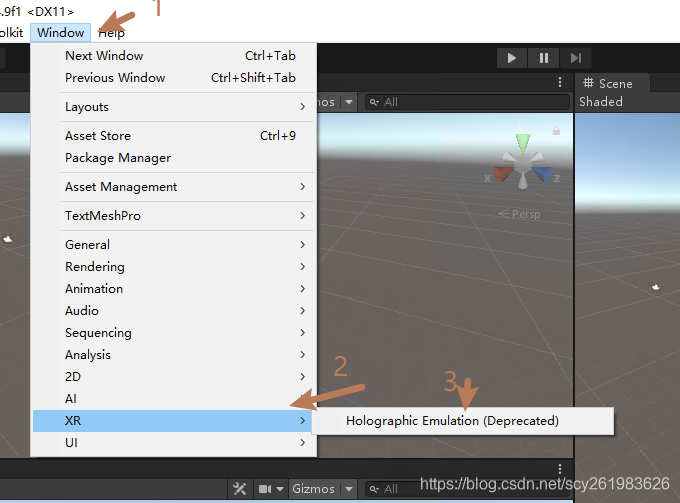Image resolution: width=680 pixels, height=503 pixels.
Task: Toggle the Gizmos button in bottom toolbar
Action: [x=314, y=489]
